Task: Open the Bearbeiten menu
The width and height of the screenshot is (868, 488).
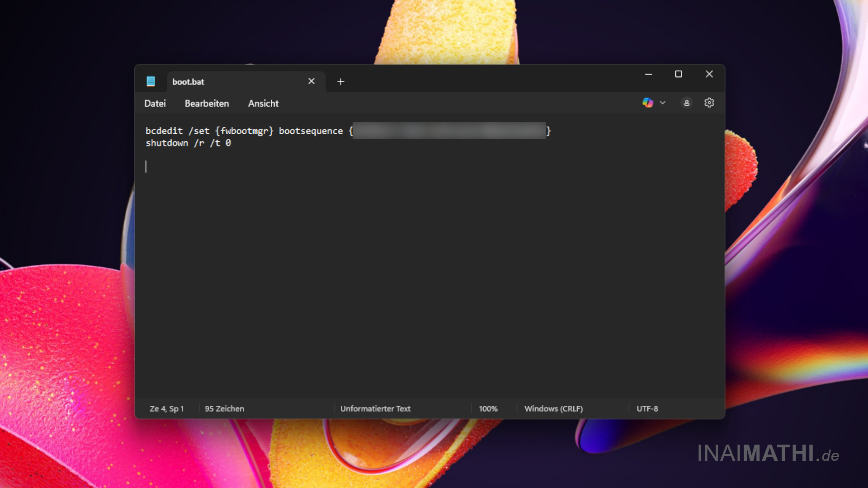Action: pos(207,103)
